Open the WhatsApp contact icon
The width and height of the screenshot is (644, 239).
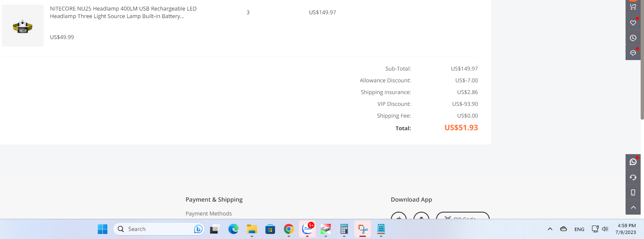[633, 162]
